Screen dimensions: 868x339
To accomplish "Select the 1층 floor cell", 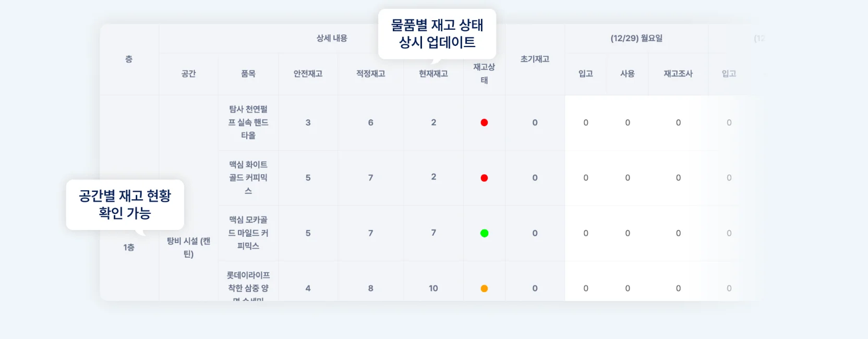I will point(129,247).
